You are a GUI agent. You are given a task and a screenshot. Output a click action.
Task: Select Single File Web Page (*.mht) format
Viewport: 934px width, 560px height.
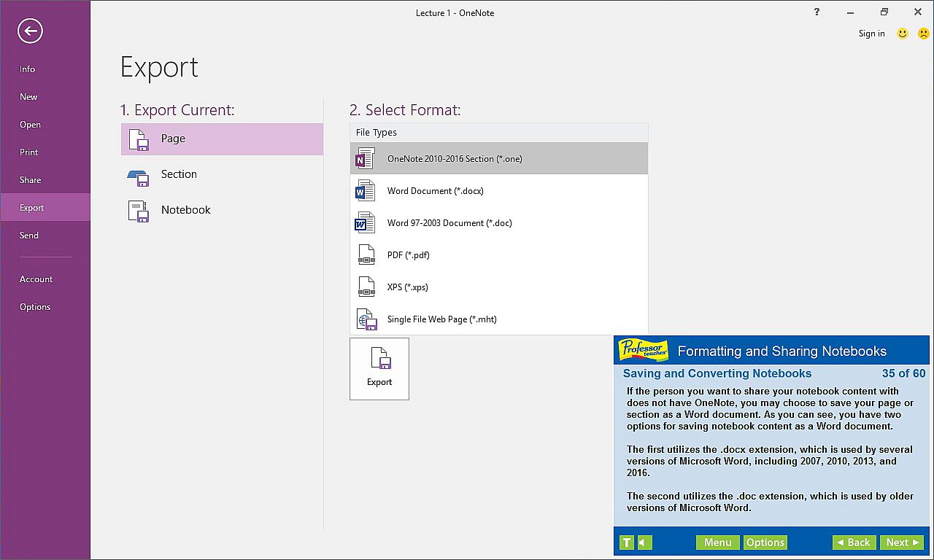(x=499, y=319)
